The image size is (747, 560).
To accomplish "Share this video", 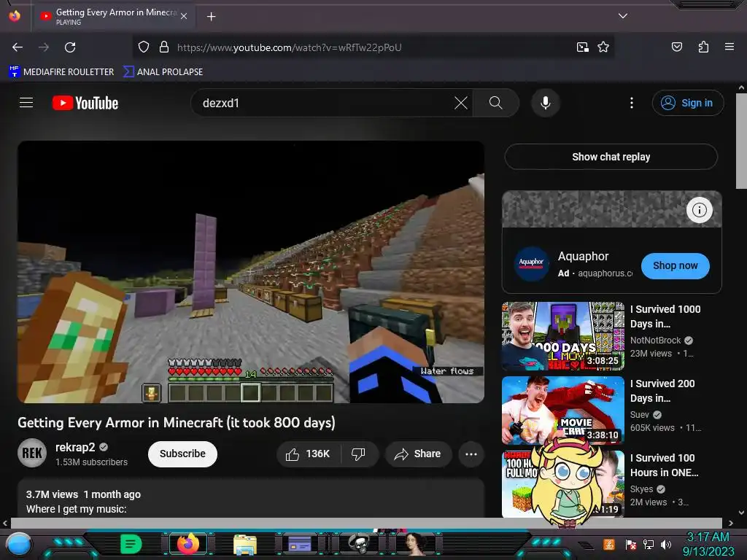I will click(418, 454).
